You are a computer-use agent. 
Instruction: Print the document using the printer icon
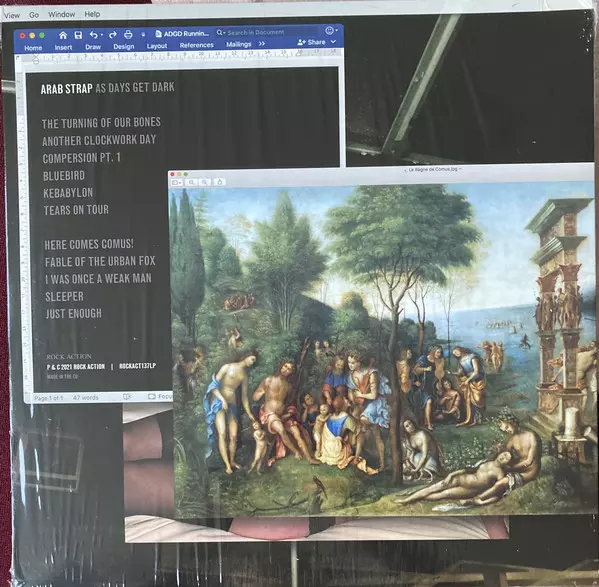click(128, 34)
